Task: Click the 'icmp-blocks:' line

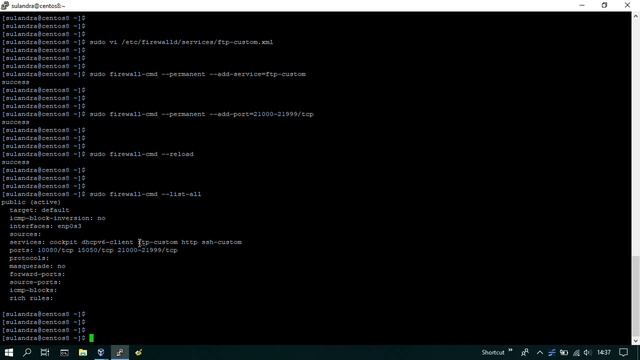Action: pyautogui.click(x=33, y=290)
